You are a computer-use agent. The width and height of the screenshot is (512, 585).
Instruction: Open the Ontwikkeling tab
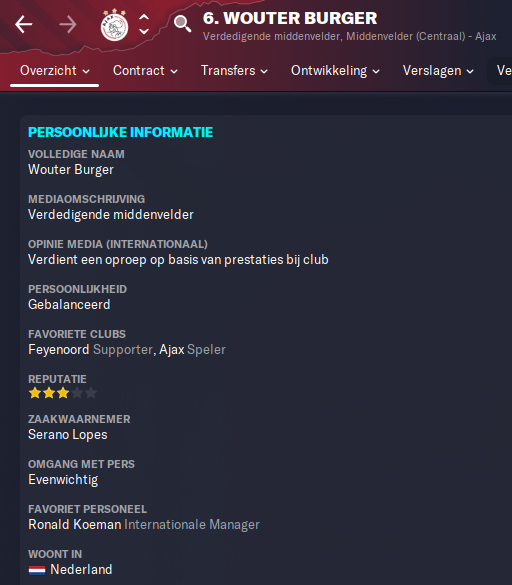pyautogui.click(x=335, y=71)
